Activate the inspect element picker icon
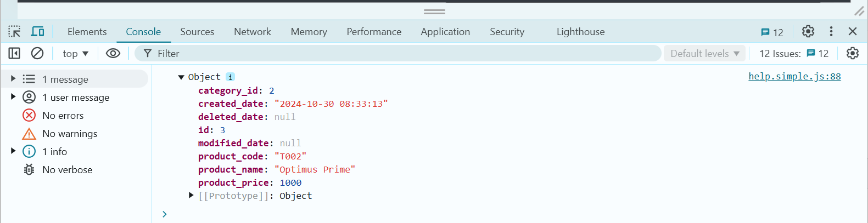 click(x=14, y=32)
